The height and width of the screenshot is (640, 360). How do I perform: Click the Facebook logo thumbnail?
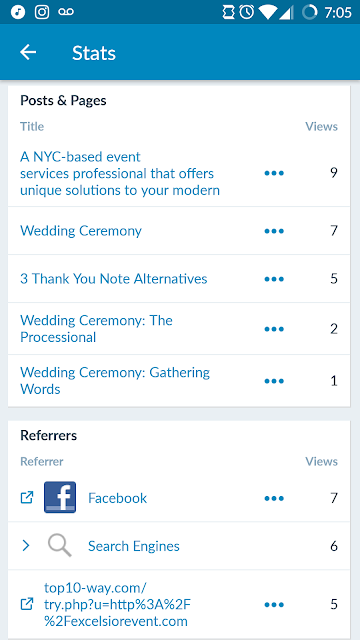tap(60, 497)
